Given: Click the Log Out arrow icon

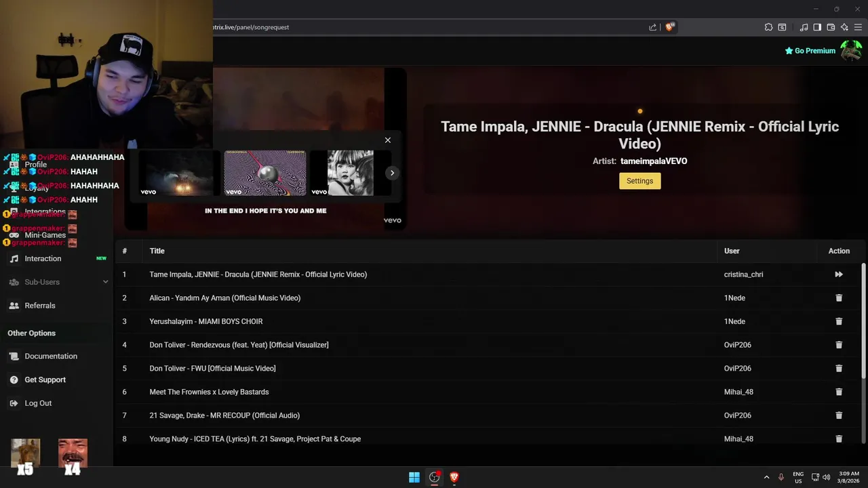Looking at the screenshot, I should (x=14, y=403).
